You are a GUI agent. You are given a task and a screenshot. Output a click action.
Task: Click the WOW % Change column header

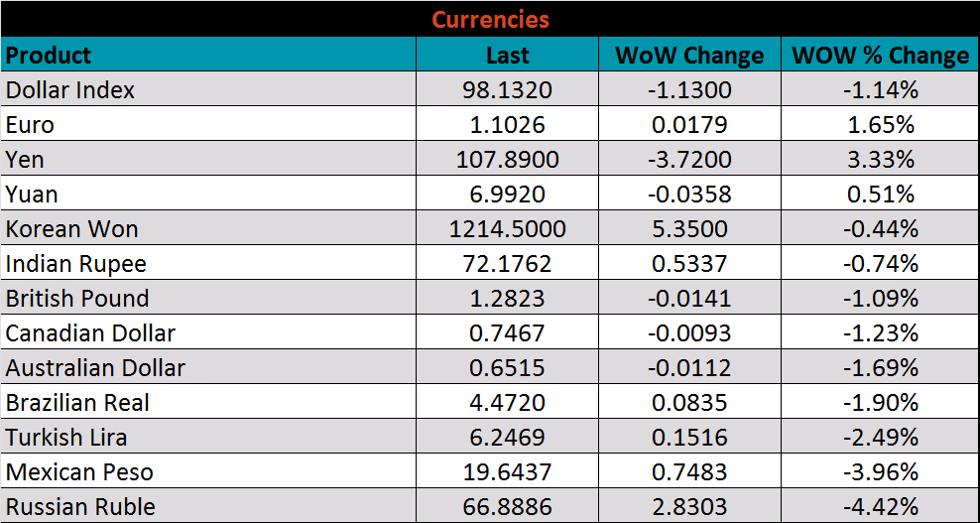[x=880, y=56]
